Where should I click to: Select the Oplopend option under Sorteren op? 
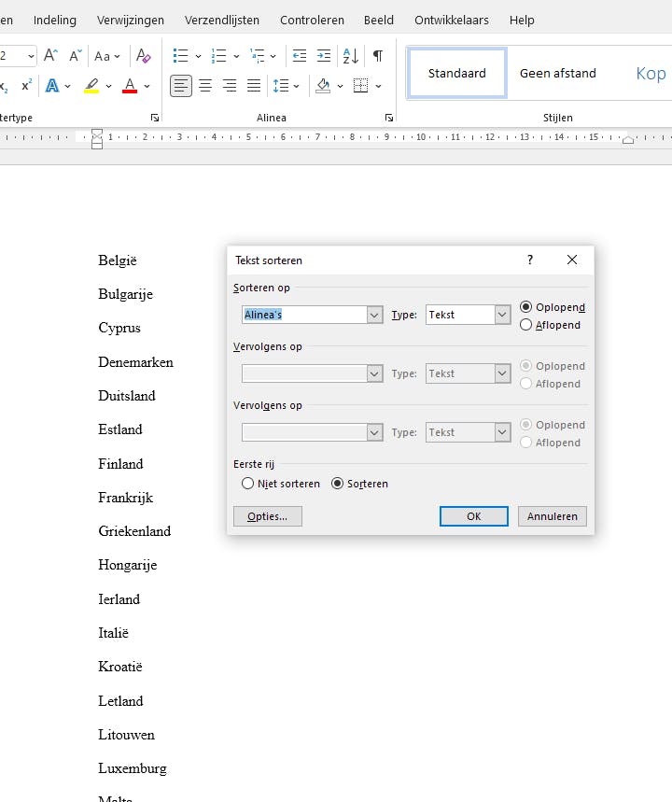click(526, 307)
